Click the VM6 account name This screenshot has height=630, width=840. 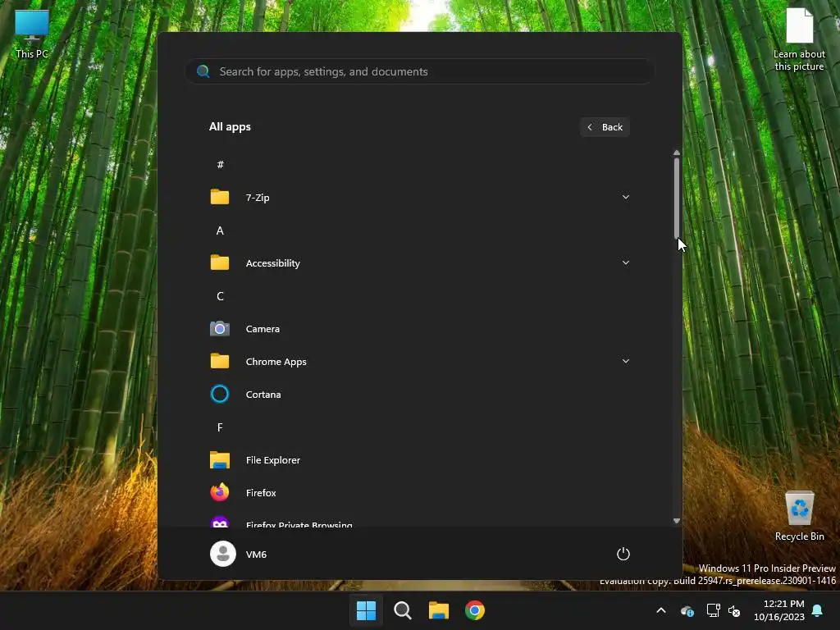(256, 555)
